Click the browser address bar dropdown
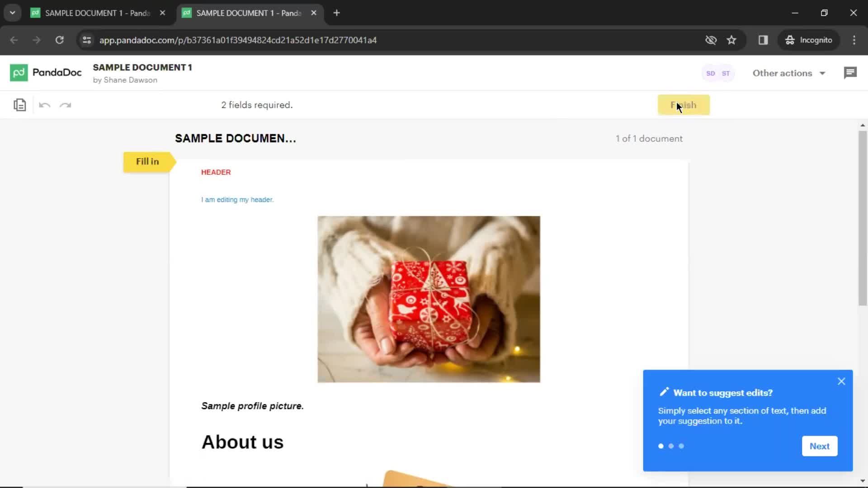 click(x=13, y=13)
